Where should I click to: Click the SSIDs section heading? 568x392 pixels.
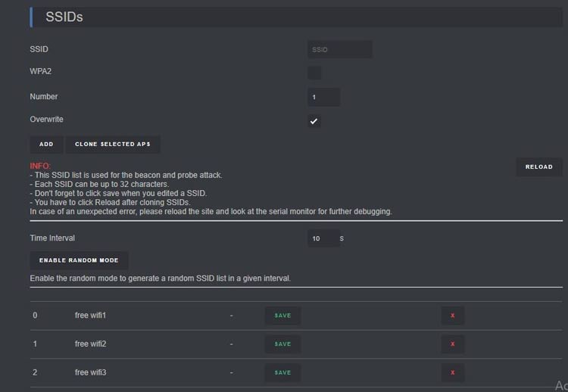coord(64,17)
